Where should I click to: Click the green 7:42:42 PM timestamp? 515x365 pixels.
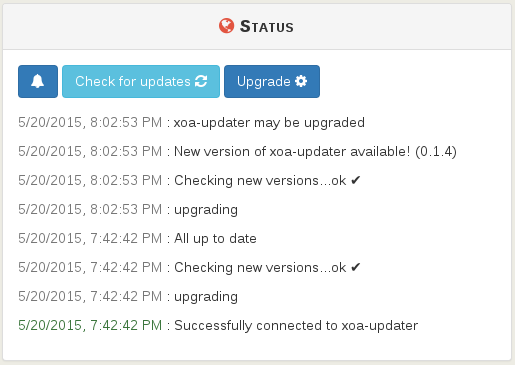point(90,326)
